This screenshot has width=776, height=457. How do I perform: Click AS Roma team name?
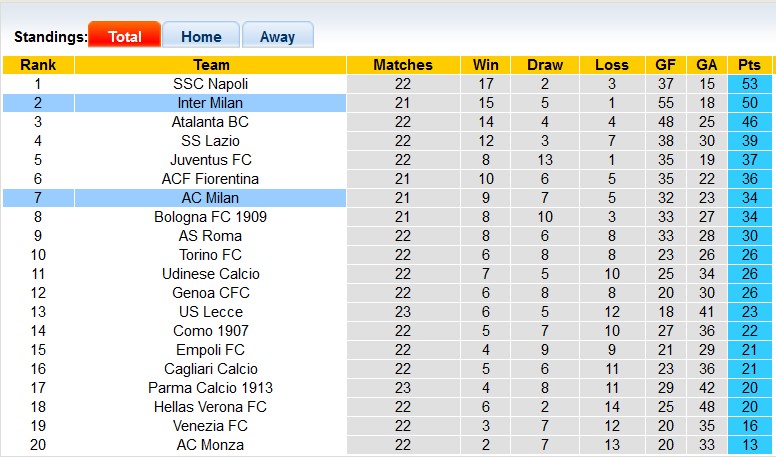(x=210, y=236)
